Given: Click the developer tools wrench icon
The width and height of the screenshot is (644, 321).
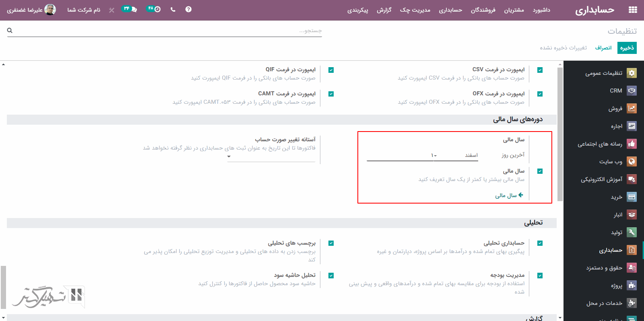Looking at the screenshot, I should tap(111, 10).
